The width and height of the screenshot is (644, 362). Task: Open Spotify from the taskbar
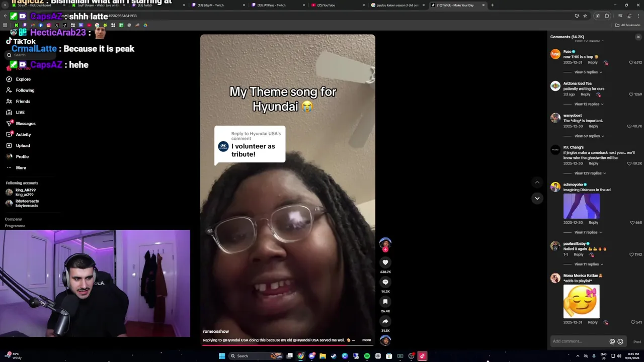coord(367,356)
